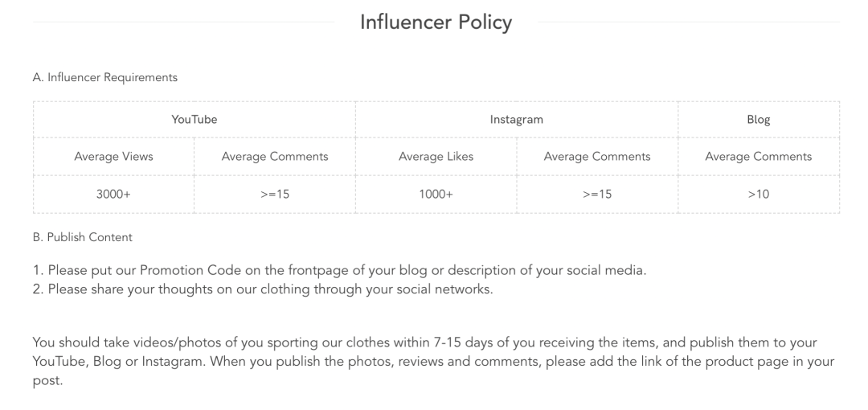The height and width of the screenshot is (410, 868).
Task: Click the 1000+ value cell
Action: [436, 194]
